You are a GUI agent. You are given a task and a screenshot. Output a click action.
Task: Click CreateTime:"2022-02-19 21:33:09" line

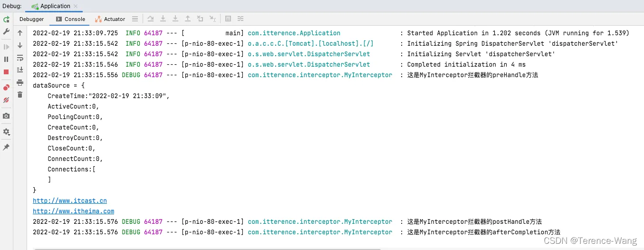pos(108,96)
